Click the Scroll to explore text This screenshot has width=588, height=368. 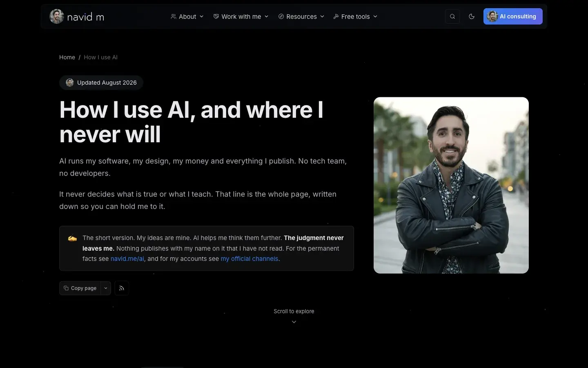coord(294,311)
